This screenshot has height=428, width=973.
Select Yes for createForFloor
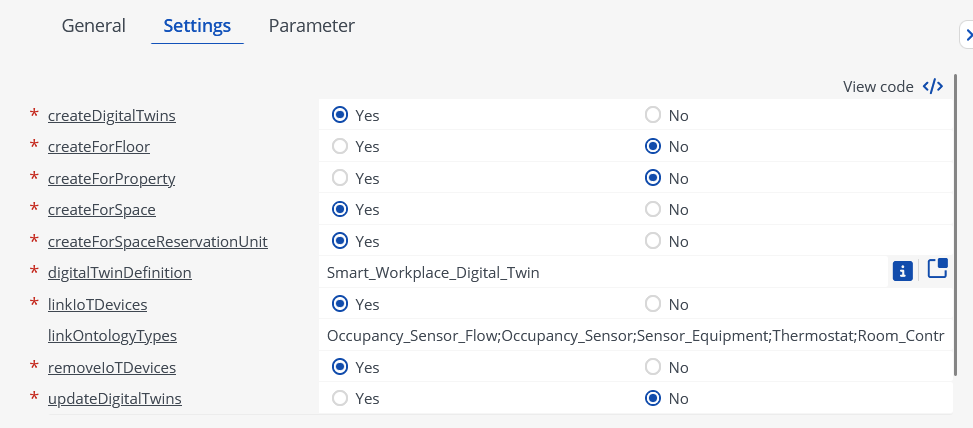(x=339, y=146)
